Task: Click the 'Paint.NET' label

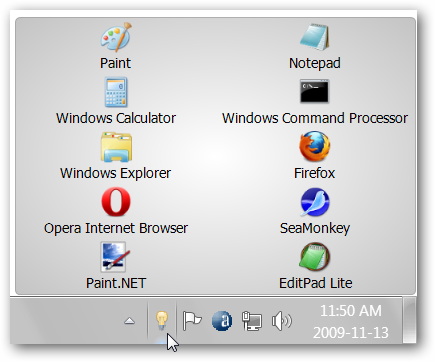Action: click(x=116, y=283)
